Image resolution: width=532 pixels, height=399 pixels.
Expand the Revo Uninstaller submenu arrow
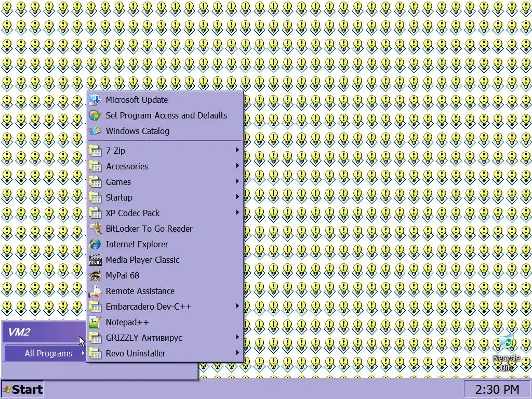237,353
